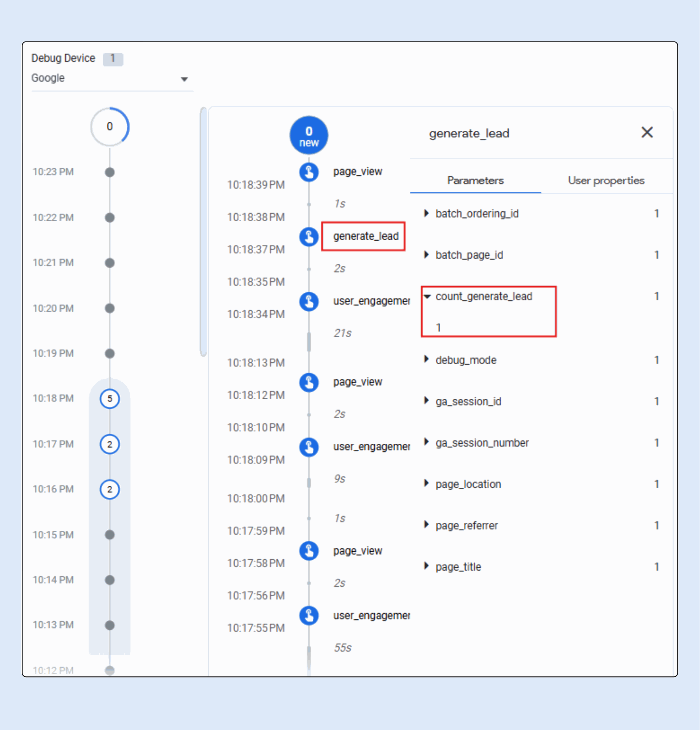
Task: Click the user_engagement icon followed by 9s
Action: (309, 447)
